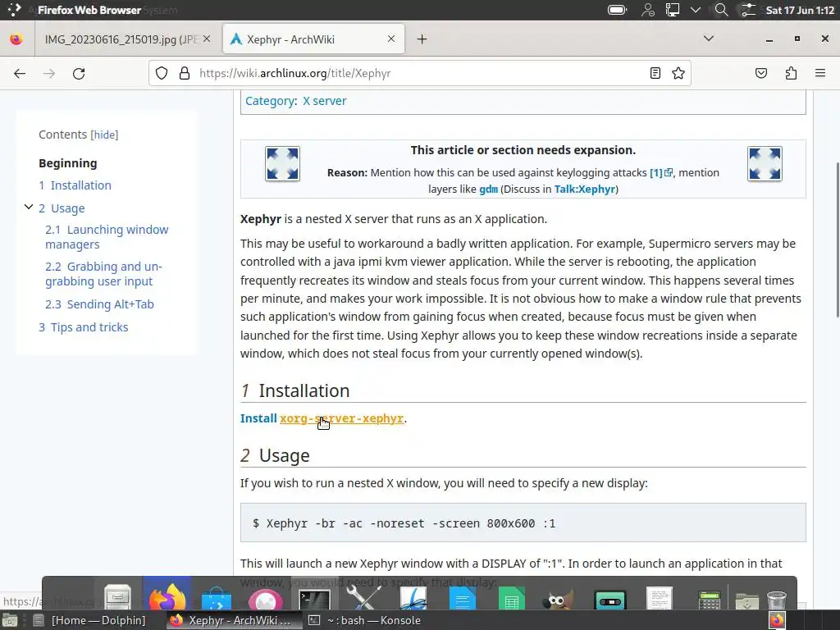Open the wired network tray icon

[673, 10]
